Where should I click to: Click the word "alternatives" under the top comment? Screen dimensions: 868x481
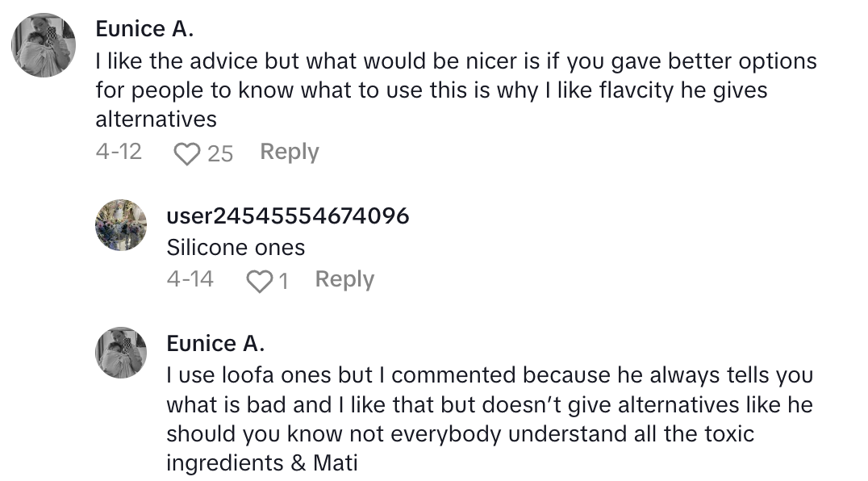pyautogui.click(x=156, y=119)
